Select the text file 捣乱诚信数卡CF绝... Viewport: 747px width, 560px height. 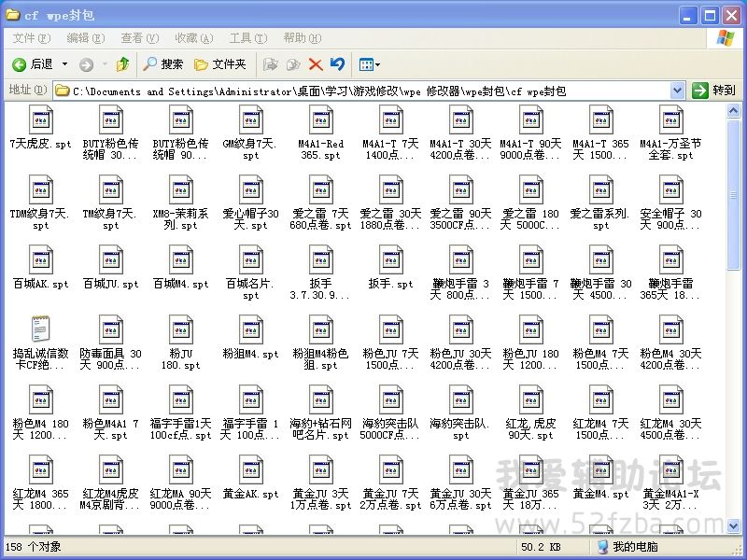[x=40, y=343]
